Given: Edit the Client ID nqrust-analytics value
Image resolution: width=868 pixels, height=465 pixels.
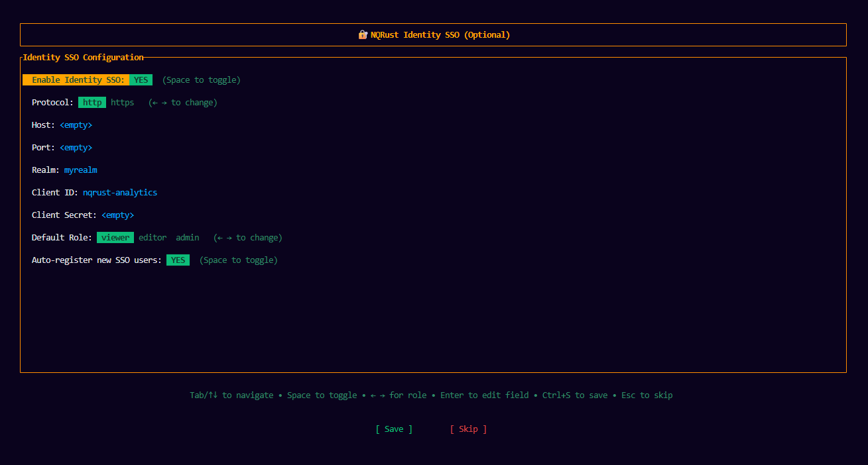Looking at the screenshot, I should click(120, 193).
